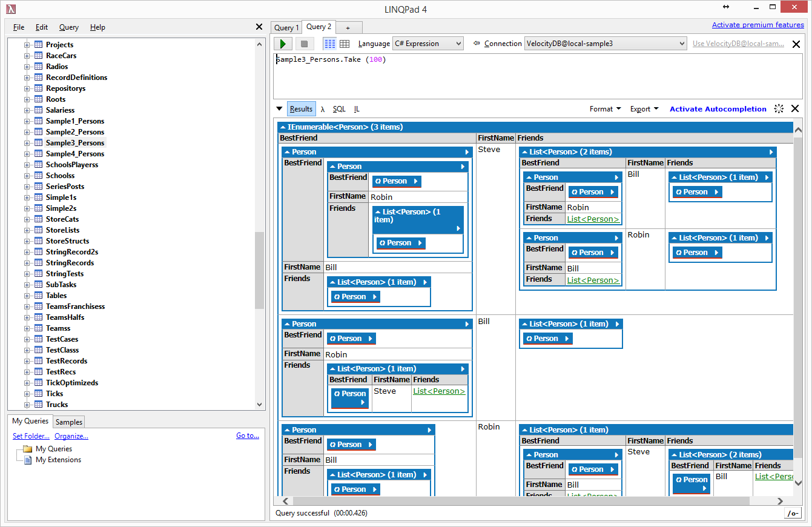Screen dimensions: 812x527
Task: Open the Language dropdown
Action: tap(428, 44)
